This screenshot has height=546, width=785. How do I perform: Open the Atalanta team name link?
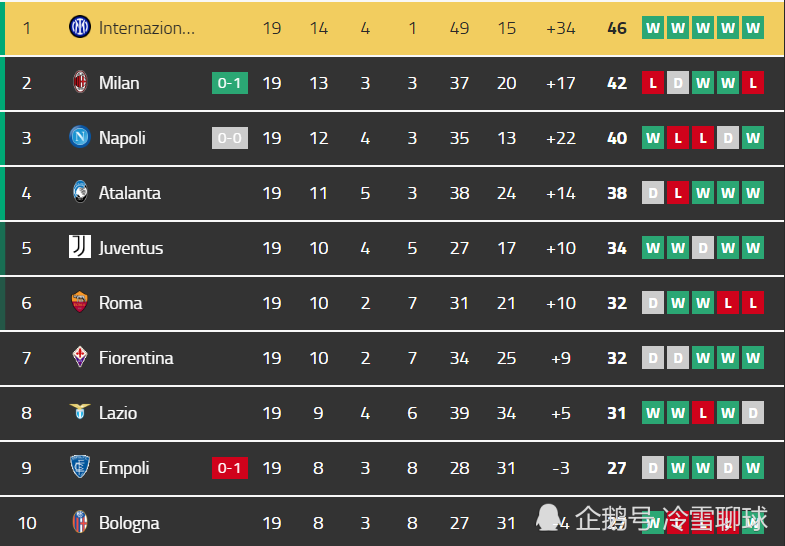click(130, 193)
